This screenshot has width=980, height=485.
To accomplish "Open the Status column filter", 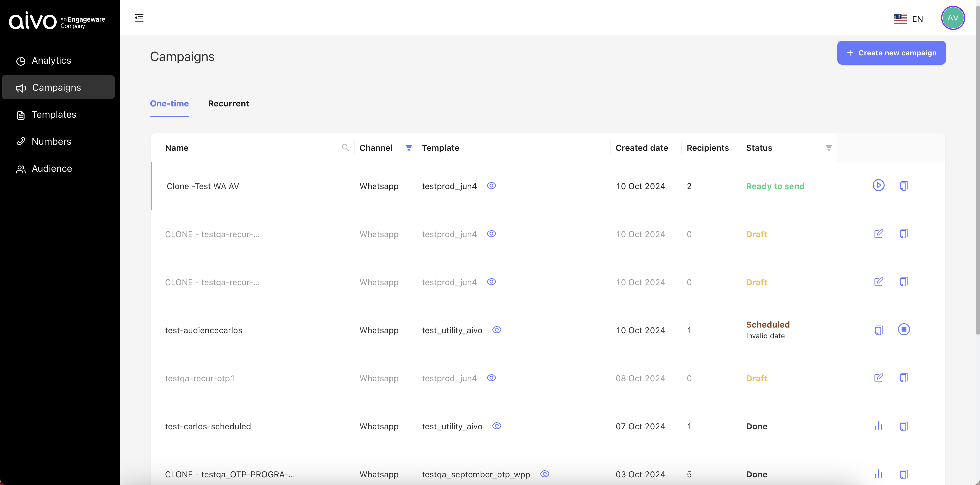I will tap(828, 148).
